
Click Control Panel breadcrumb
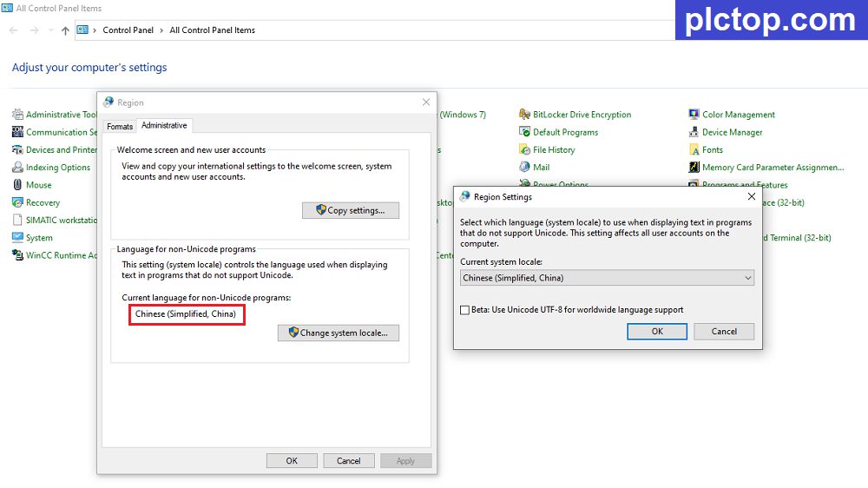click(x=128, y=30)
